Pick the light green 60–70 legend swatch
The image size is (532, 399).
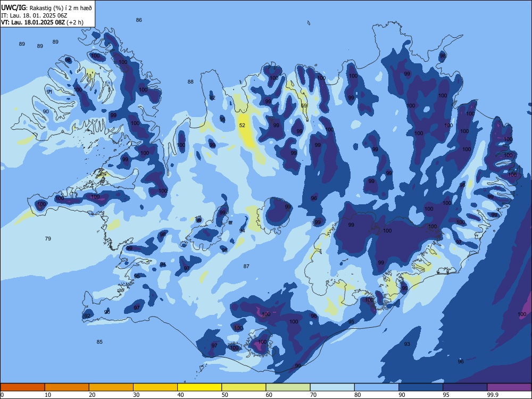[x=288, y=387]
